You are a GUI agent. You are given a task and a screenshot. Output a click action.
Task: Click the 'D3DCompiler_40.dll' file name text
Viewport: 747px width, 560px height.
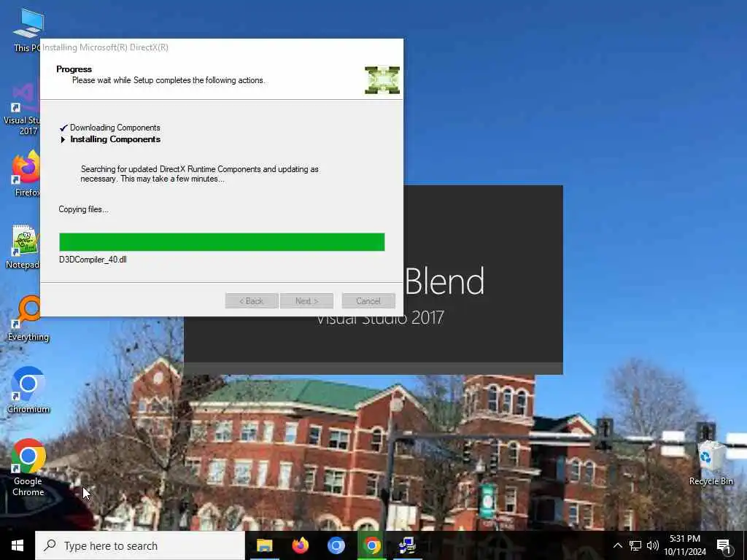point(93,260)
